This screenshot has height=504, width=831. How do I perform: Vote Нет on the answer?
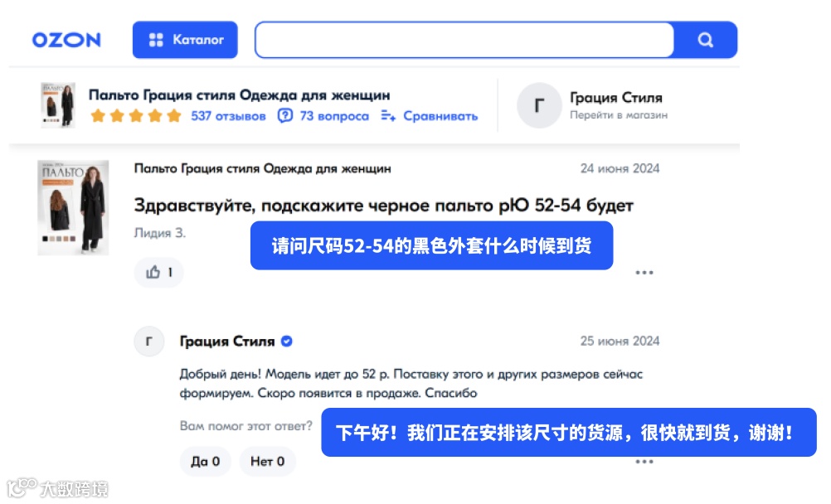[268, 462]
